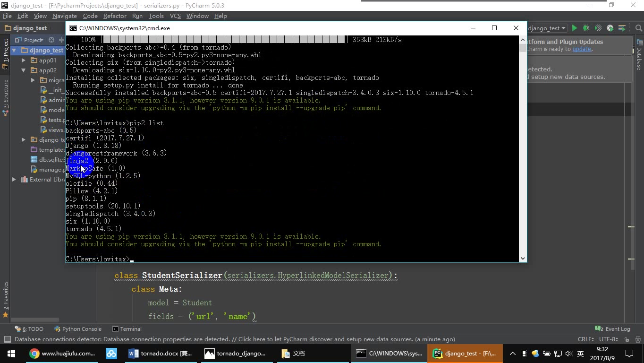Expand the app01 folder
Image resolution: width=644 pixels, height=363 pixels.
coord(24,60)
